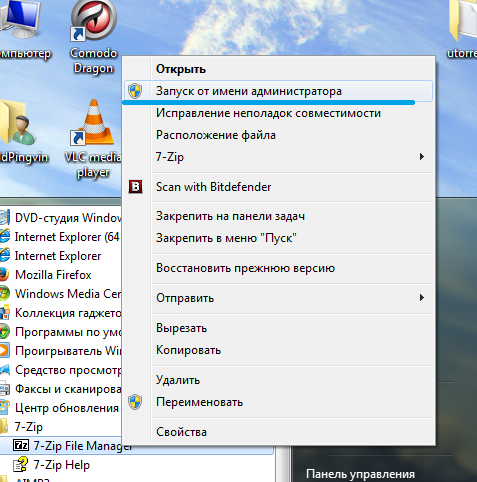Choose Открыть in the context menu

click(x=278, y=69)
